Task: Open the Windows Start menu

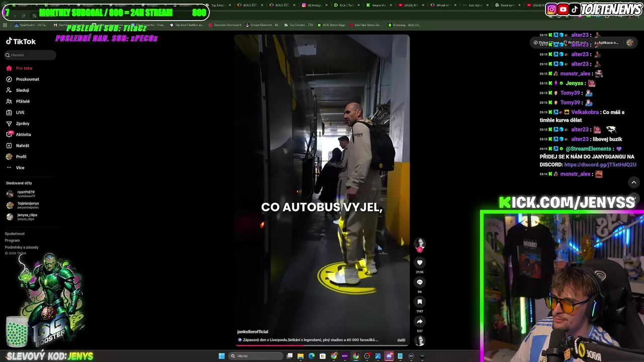Action: (221, 356)
